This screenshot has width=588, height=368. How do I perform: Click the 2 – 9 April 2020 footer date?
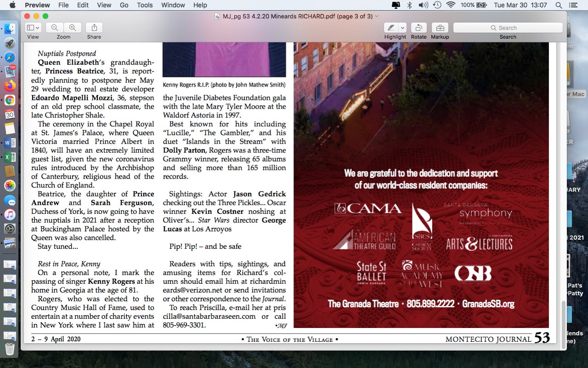click(56, 339)
